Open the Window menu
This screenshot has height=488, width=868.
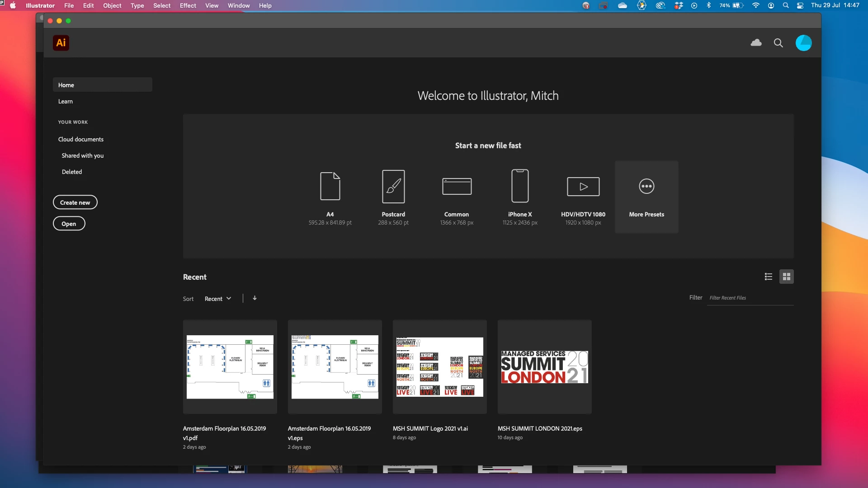coord(238,5)
